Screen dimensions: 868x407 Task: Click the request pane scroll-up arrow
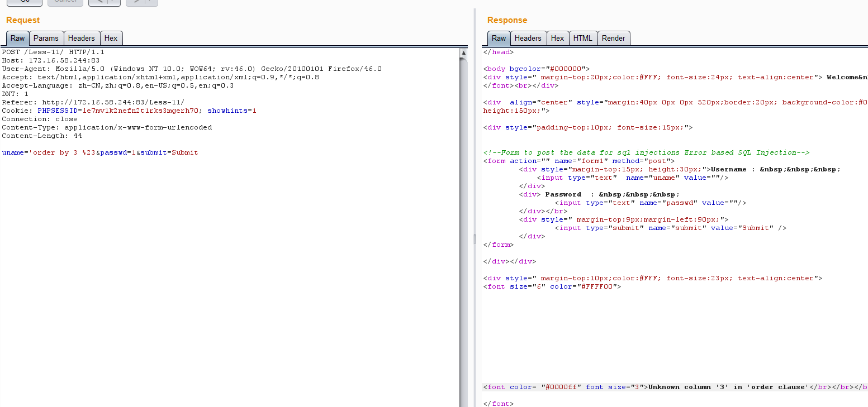point(463,53)
